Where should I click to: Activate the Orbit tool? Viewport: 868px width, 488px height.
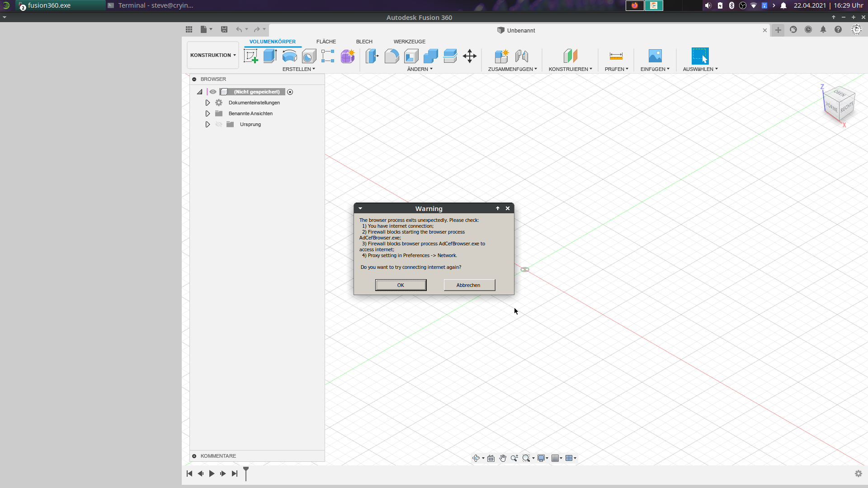coord(476,458)
